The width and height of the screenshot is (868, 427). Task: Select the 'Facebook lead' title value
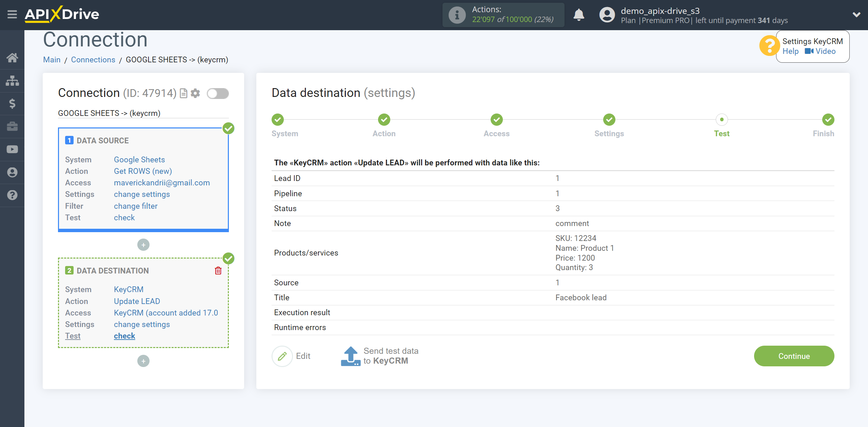click(x=581, y=298)
